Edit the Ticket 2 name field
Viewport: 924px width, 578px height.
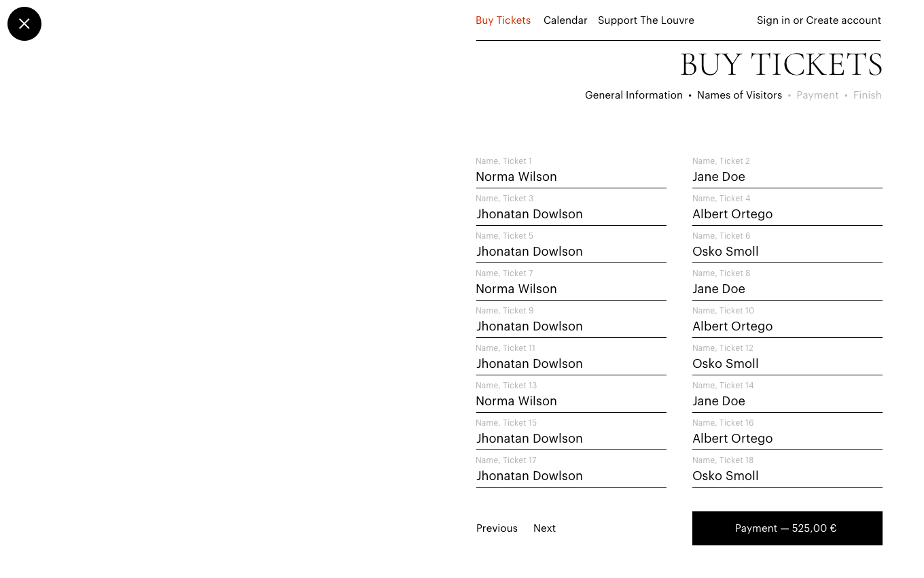[787, 177]
